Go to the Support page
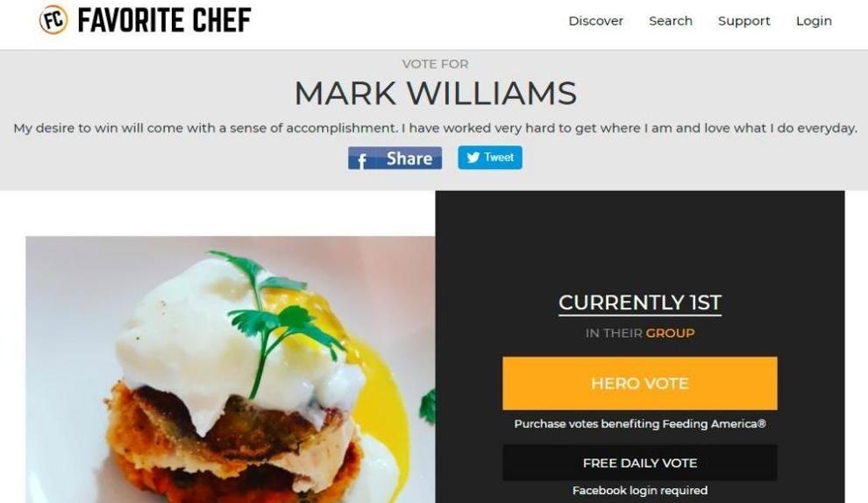The image size is (868, 503). (744, 21)
